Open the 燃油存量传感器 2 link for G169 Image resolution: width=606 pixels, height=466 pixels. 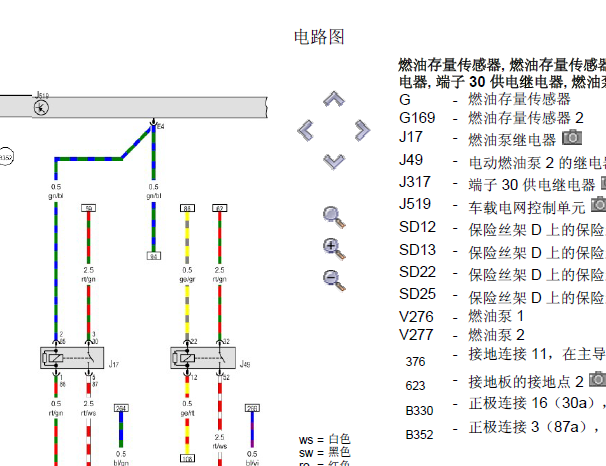(x=526, y=118)
